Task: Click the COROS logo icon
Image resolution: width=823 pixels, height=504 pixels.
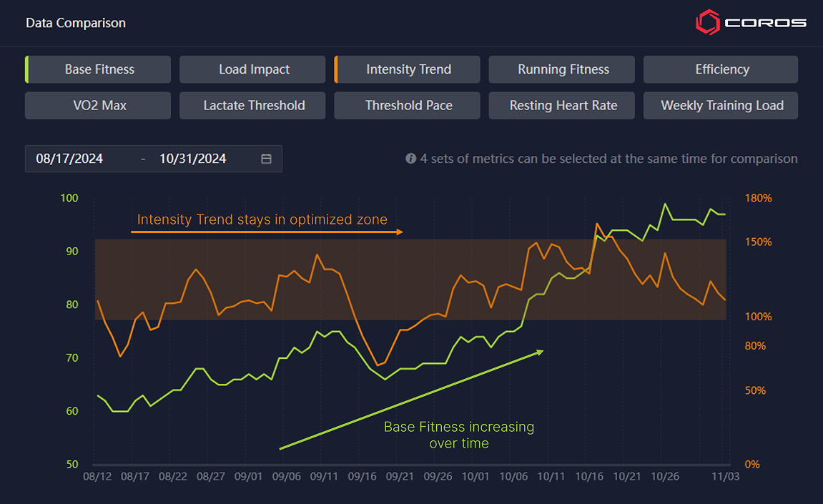Action: 706,21
